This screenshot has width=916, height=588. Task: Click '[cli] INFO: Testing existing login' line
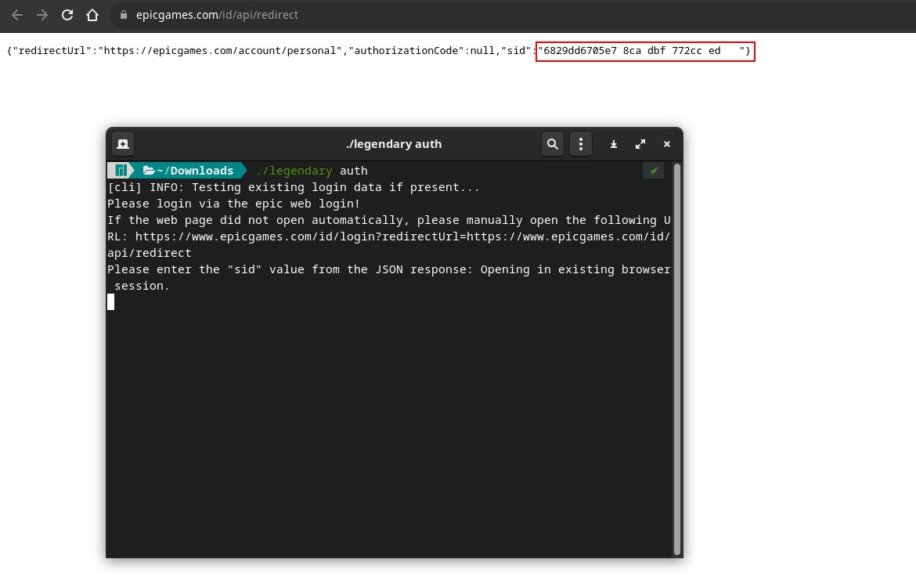point(294,187)
